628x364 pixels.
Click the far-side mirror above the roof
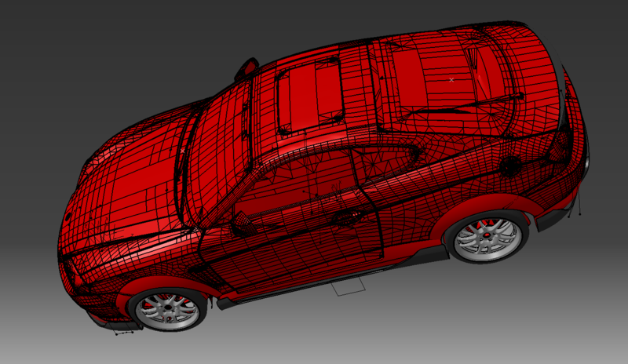[247, 68]
